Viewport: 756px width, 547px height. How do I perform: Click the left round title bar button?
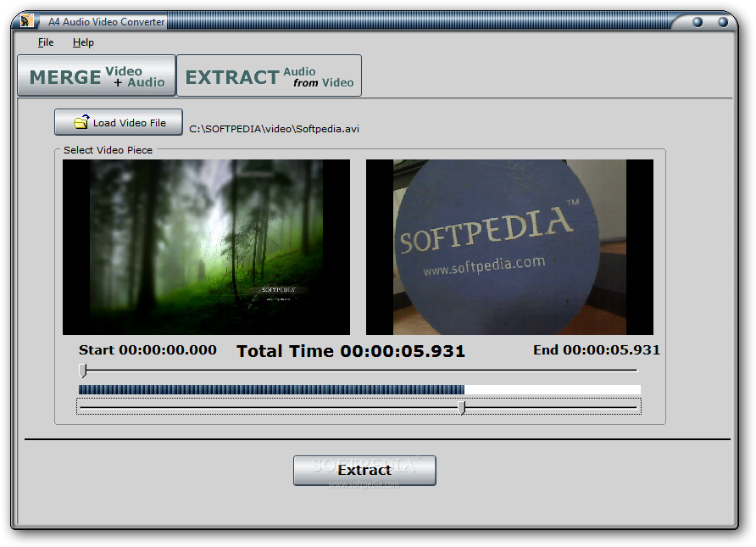pos(698,22)
